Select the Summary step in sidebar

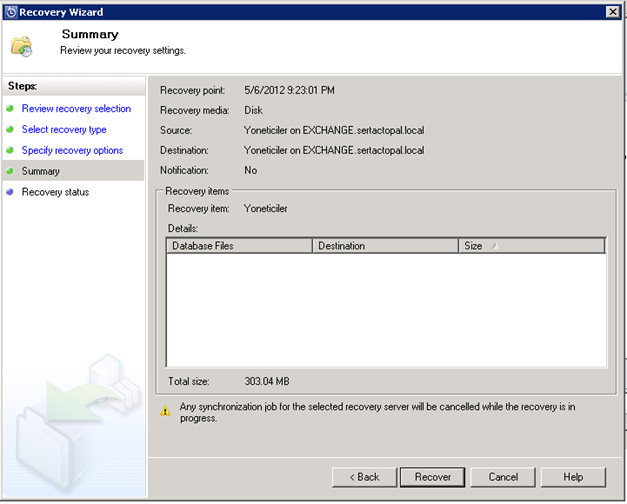click(41, 172)
